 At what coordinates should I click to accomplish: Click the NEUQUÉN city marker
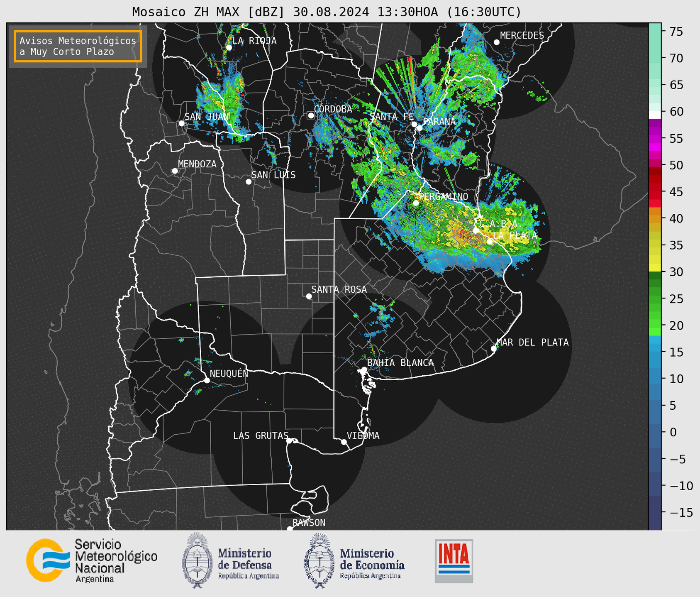(x=207, y=380)
